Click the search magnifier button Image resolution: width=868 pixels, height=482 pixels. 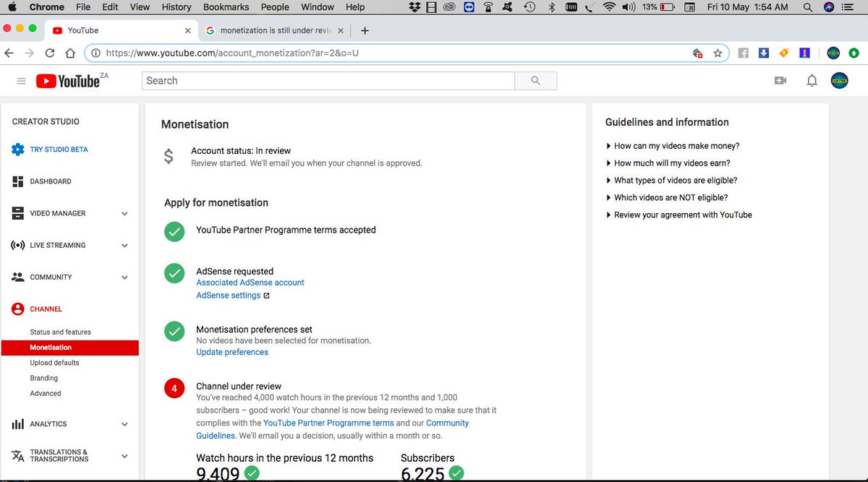(x=535, y=81)
